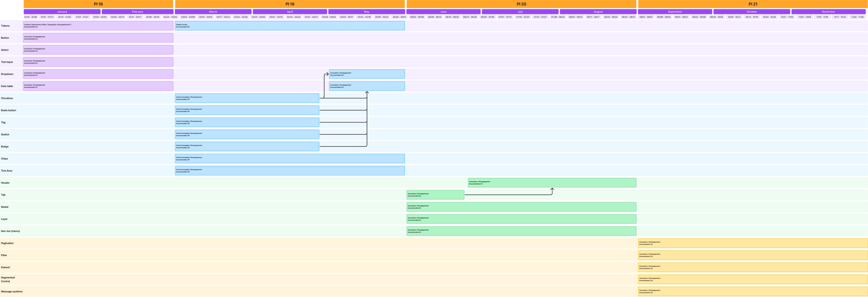This screenshot has width=868, height=297.
Task: Open the blue Dropdown bar in May
Action: point(367,74)
